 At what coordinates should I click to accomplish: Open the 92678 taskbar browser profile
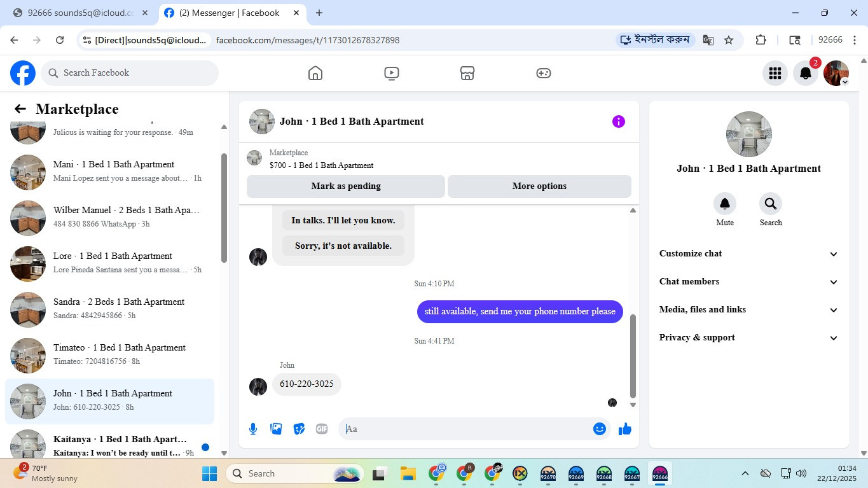pos(548,473)
